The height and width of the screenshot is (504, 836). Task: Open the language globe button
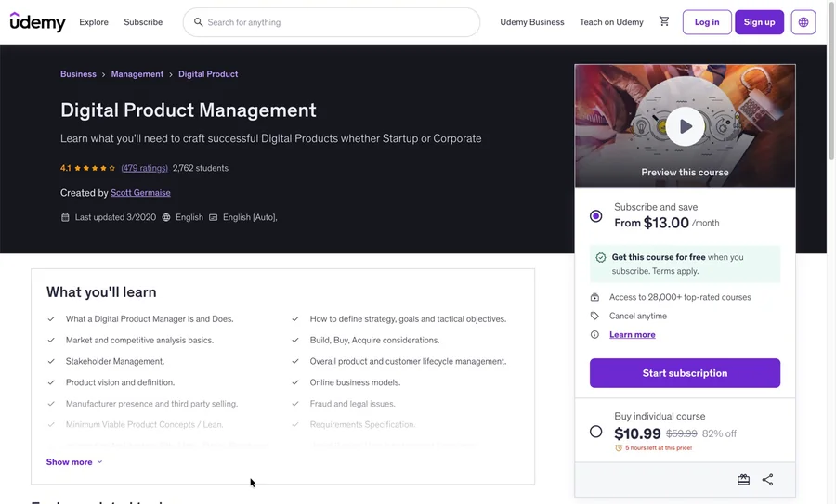pyautogui.click(x=803, y=22)
